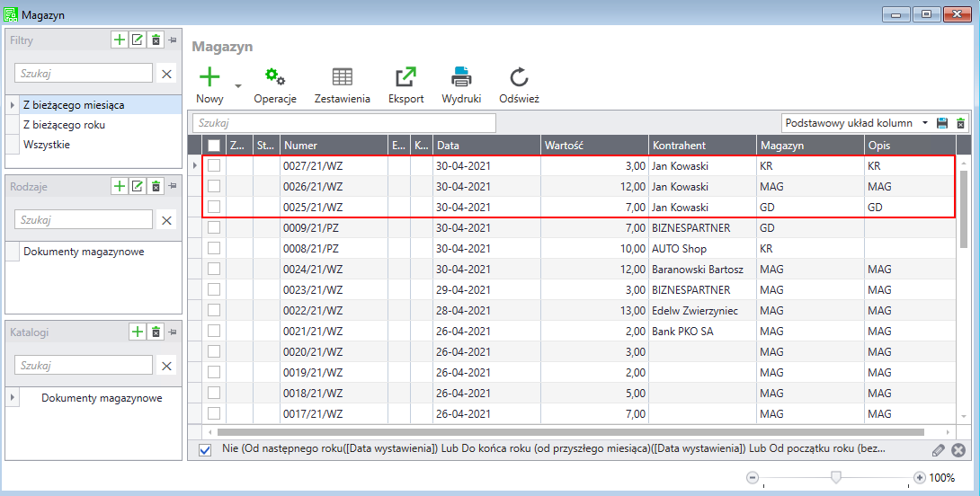980x496 pixels.
Task: Select the Wszystkie filter
Action: [47, 145]
